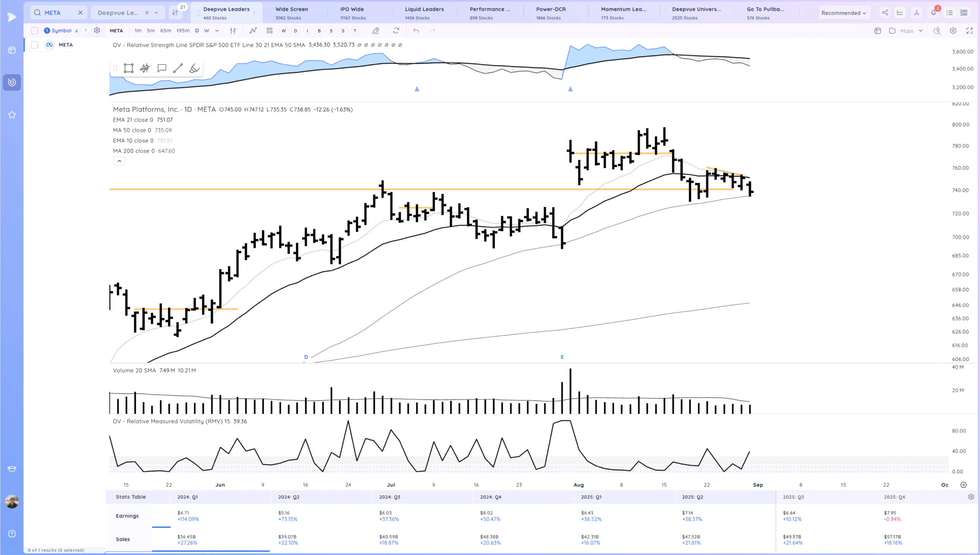Select the 65m timeframe

(165, 31)
